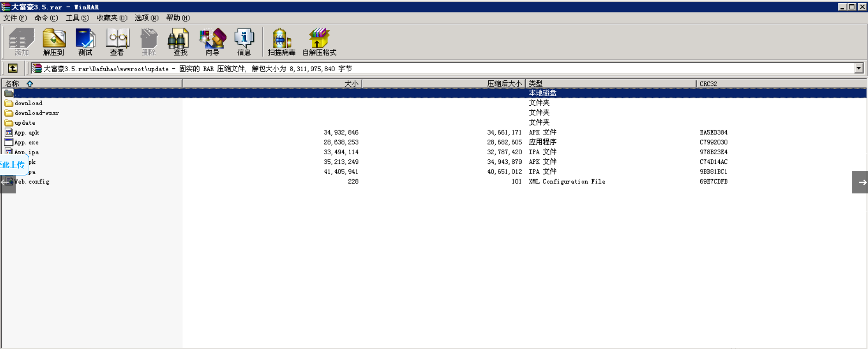Click the right arrow overlay button
The image size is (868, 349).
(x=860, y=182)
